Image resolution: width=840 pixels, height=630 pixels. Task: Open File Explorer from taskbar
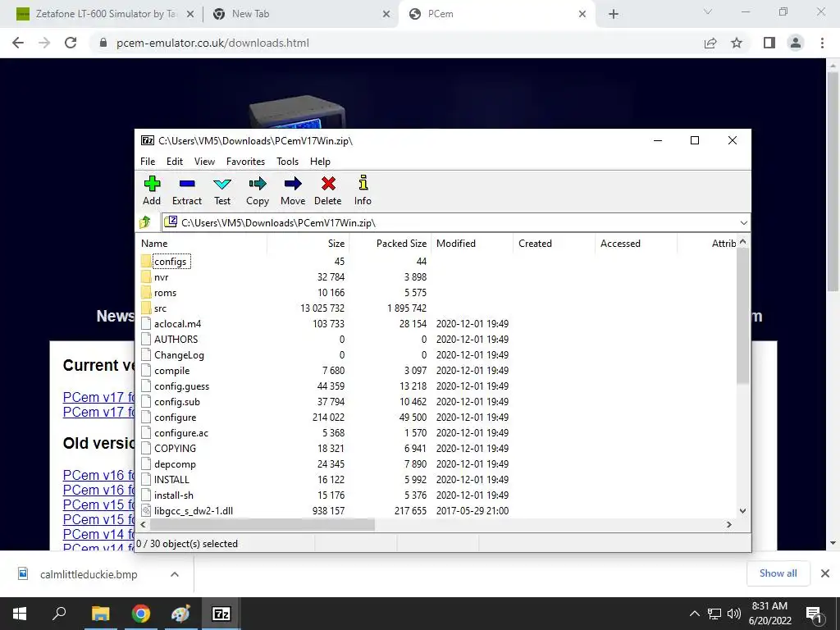coord(100,614)
